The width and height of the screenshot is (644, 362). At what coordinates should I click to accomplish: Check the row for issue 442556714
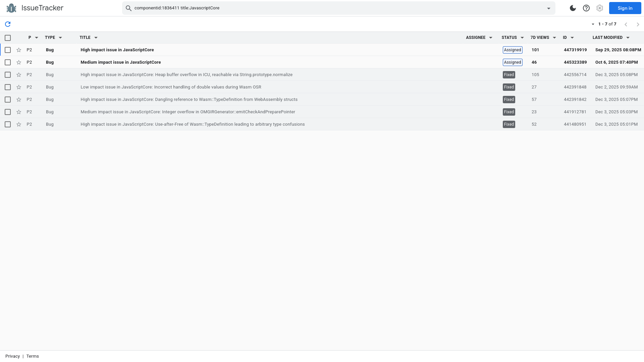(x=8, y=75)
